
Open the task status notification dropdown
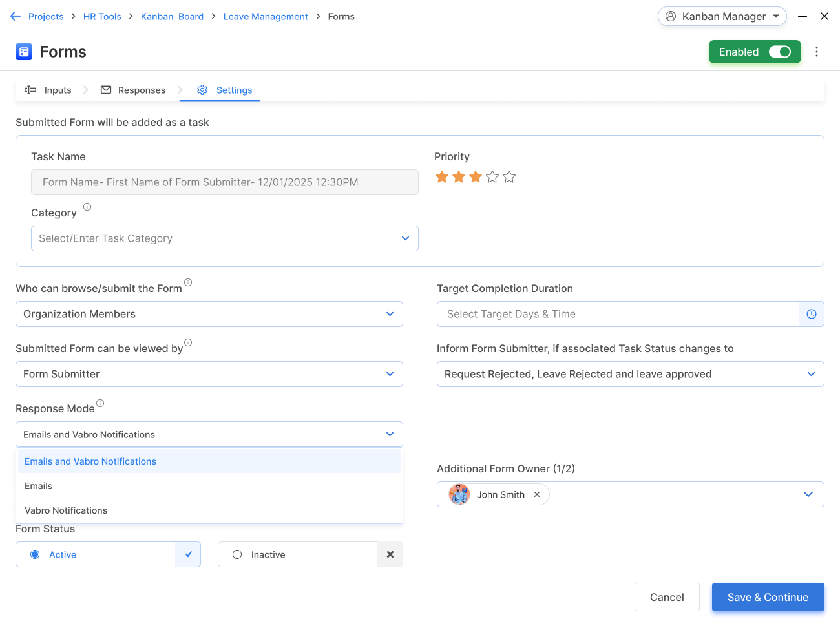631,374
